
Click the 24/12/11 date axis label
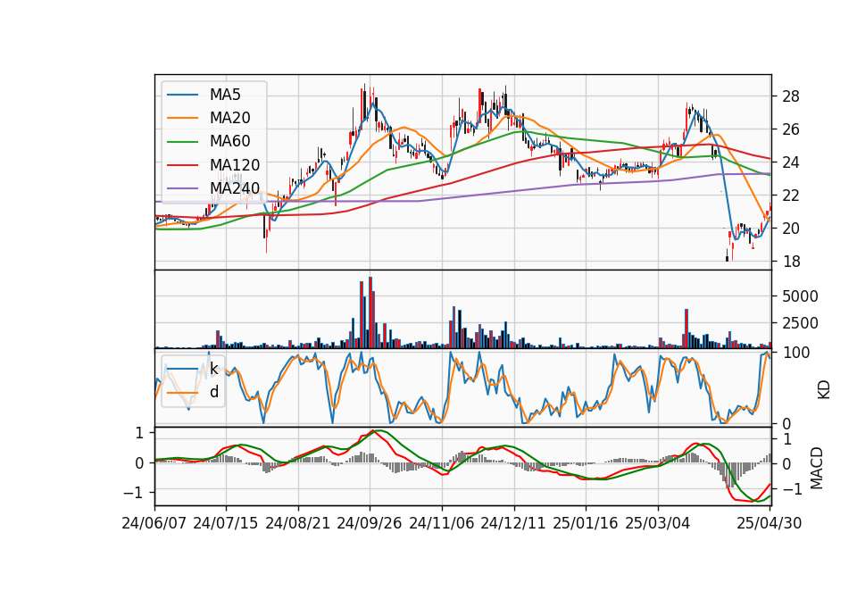pos(513,523)
